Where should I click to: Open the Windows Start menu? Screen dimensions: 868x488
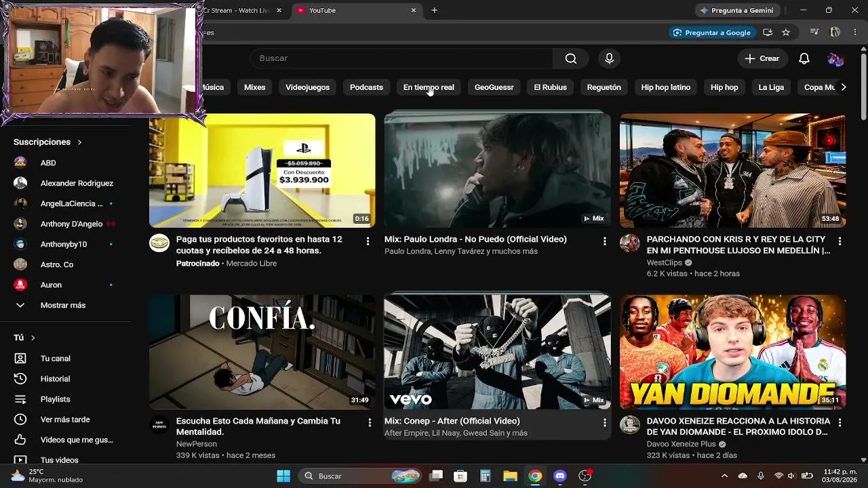pyautogui.click(x=283, y=476)
